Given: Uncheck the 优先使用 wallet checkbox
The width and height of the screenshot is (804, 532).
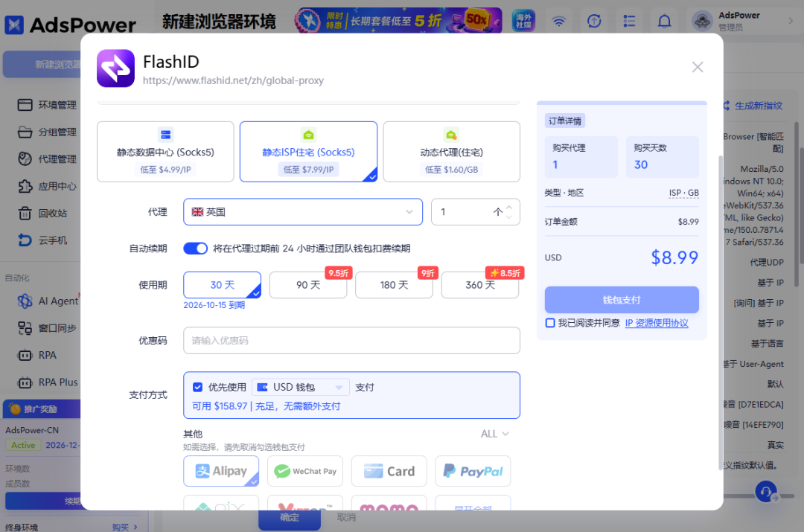Looking at the screenshot, I should tap(197, 387).
